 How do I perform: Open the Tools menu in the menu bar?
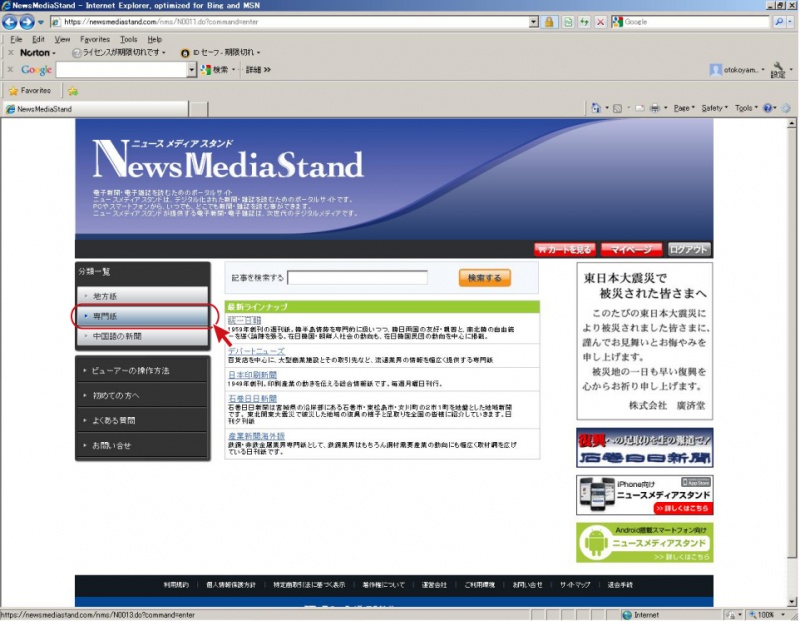click(129, 39)
